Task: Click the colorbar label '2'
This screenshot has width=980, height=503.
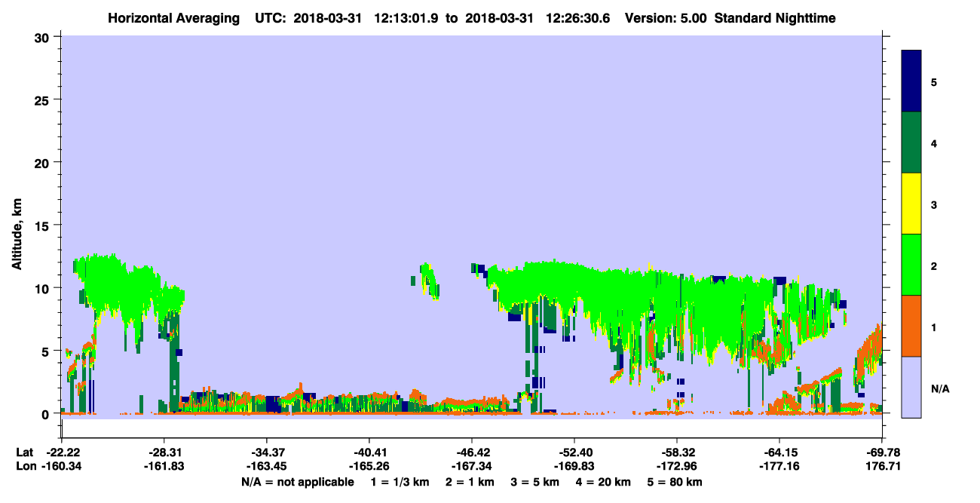Action: [934, 265]
